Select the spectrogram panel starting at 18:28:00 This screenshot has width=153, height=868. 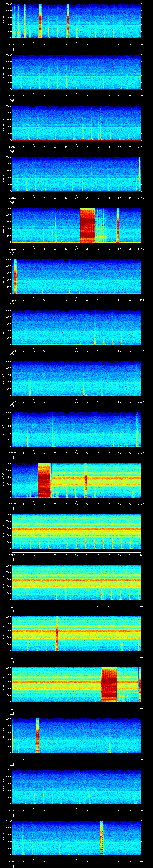coord(77,327)
